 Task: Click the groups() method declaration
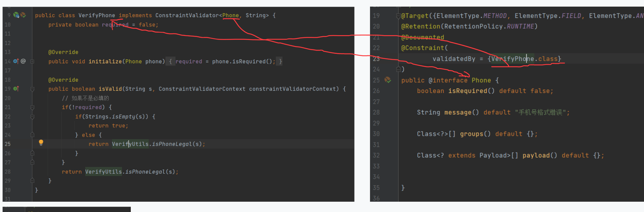click(x=475, y=134)
